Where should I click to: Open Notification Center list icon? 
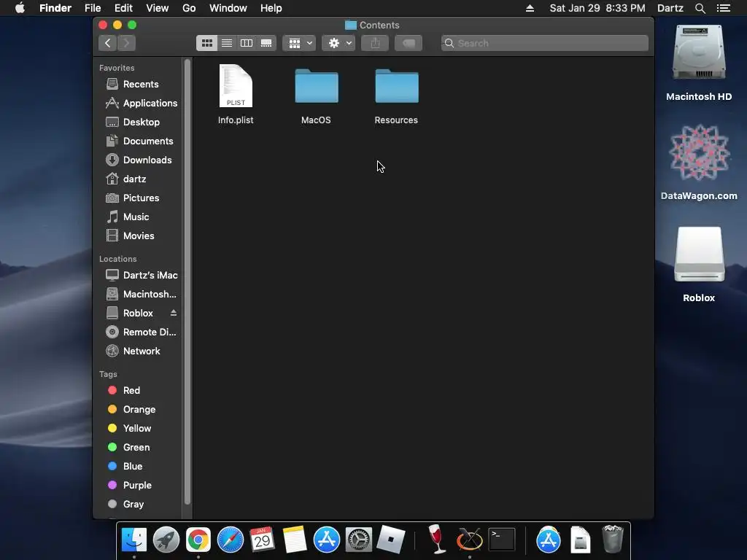(724, 8)
